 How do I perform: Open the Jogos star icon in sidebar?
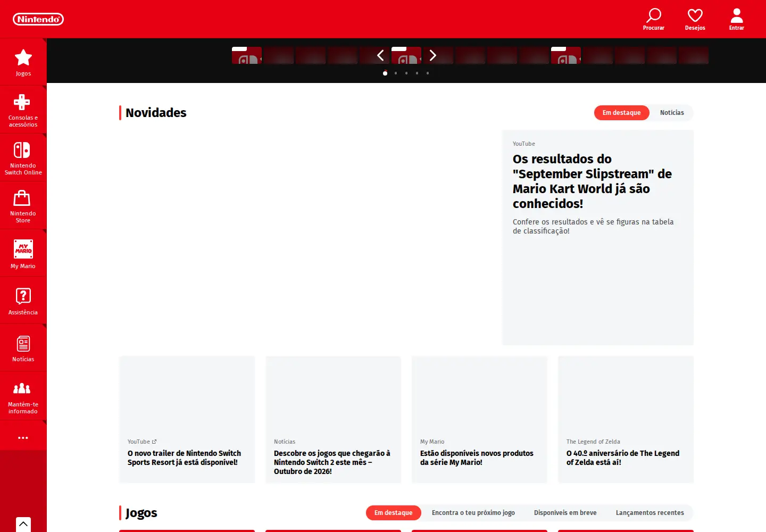pos(23,62)
